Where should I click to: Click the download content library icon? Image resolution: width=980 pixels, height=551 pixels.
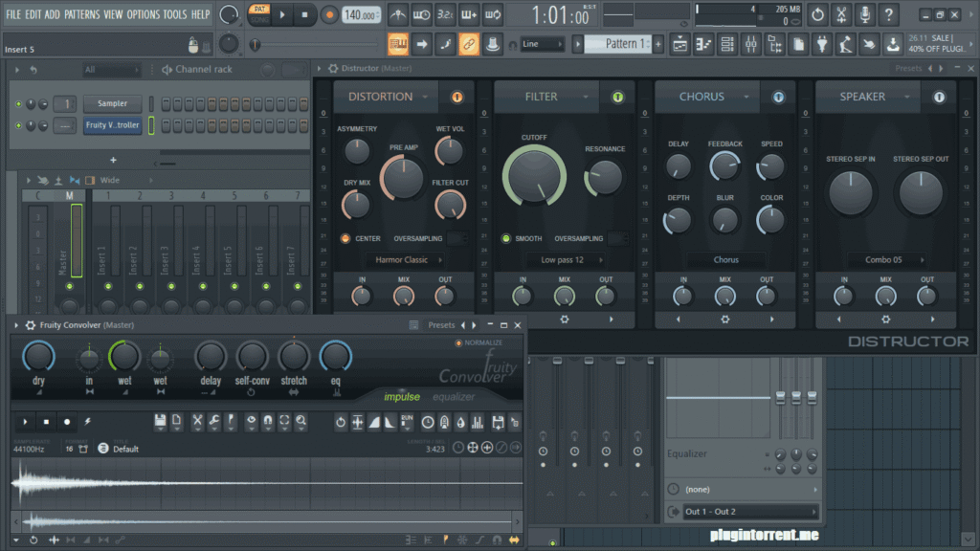[x=893, y=44]
